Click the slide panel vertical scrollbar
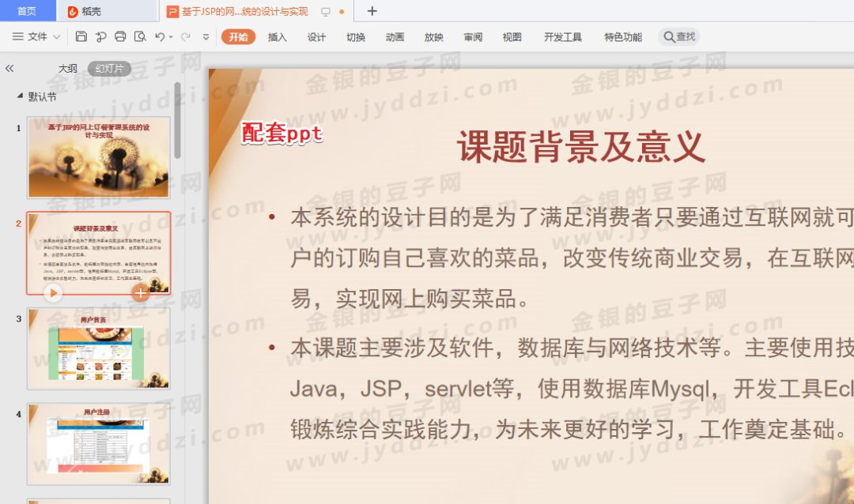Screen dimensions: 854x504 tap(177, 120)
